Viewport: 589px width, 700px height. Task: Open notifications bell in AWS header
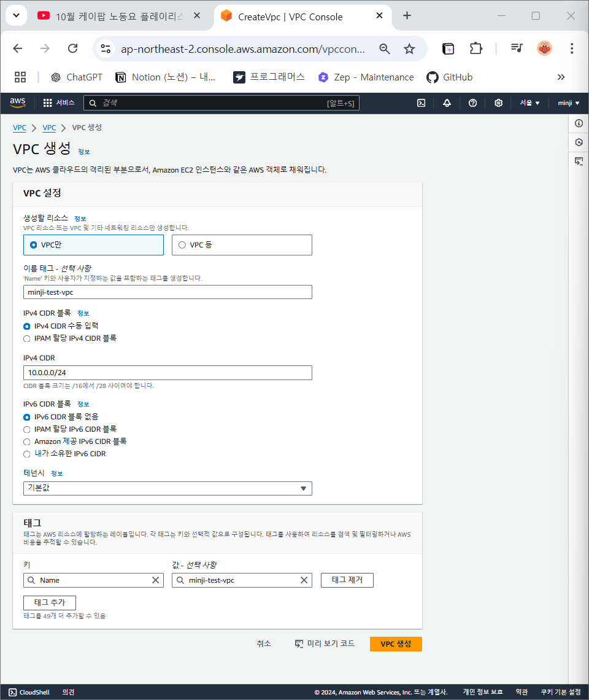pos(447,103)
